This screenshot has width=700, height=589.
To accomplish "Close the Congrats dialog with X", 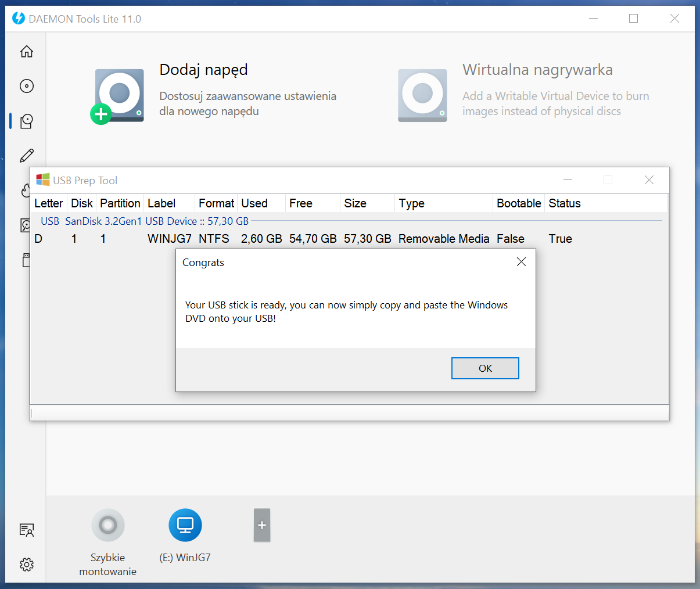I will pyautogui.click(x=521, y=262).
